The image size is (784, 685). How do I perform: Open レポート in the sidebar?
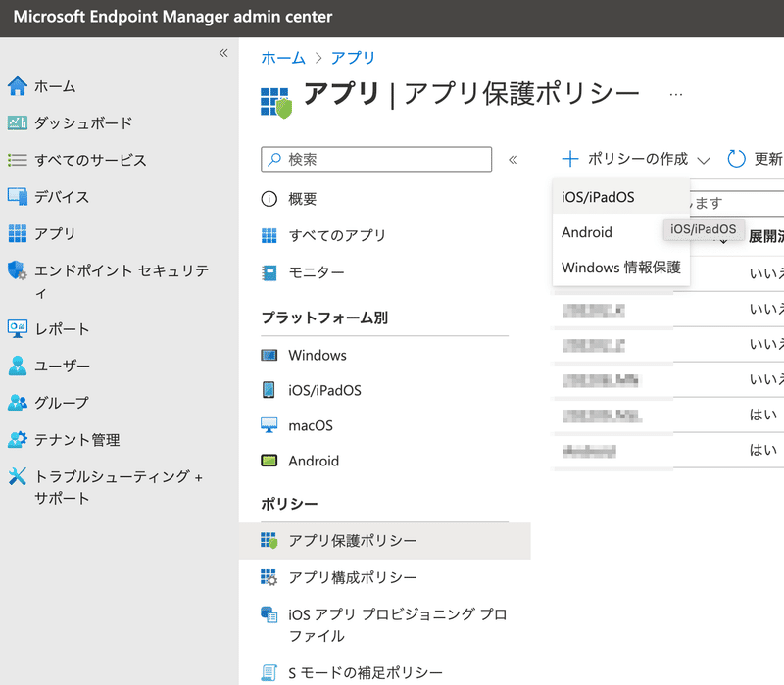(48, 329)
